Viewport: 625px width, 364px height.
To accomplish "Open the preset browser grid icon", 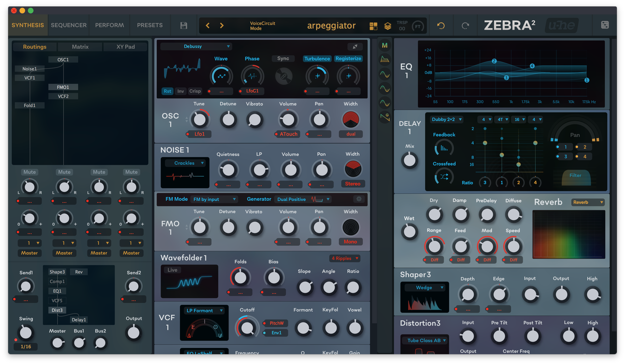I will pyautogui.click(x=373, y=26).
